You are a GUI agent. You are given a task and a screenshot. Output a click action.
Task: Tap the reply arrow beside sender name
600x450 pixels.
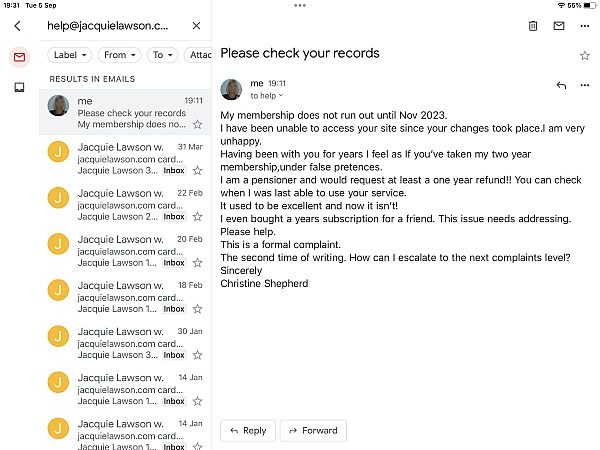tap(561, 85)
